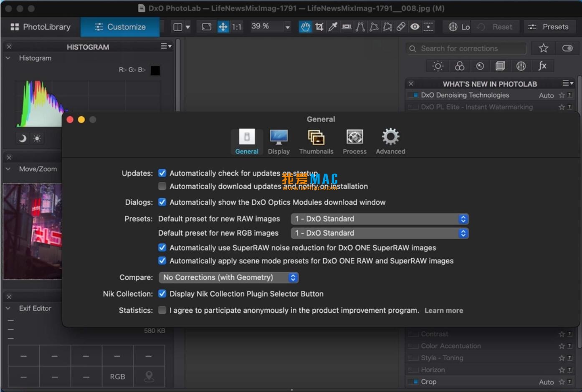Toggle Nik Collection Plugin Selector checkbox
Viewport: 582px width, 392px height.
[x=162, y=294]
